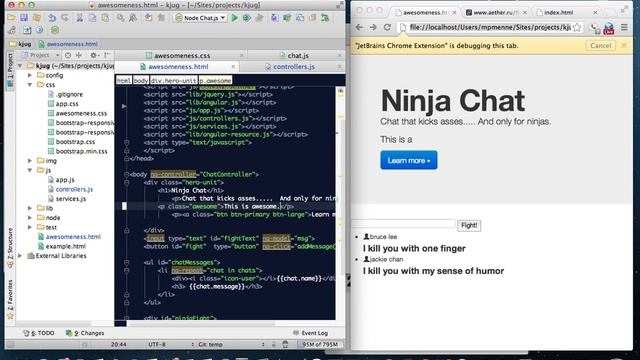Viewport: 640px width, 360px height.
Task: Expand the lib folder
Action: (30, 208)
